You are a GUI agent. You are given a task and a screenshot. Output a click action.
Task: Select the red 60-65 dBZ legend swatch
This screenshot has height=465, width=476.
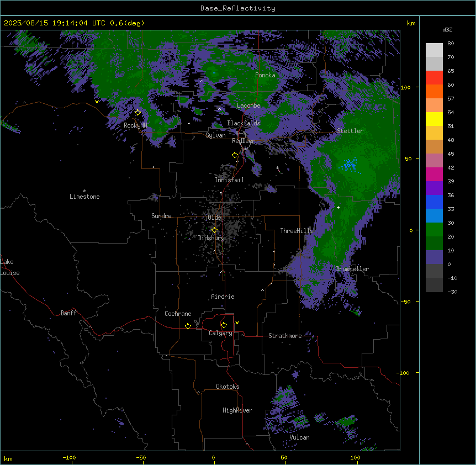pos(434,78)
